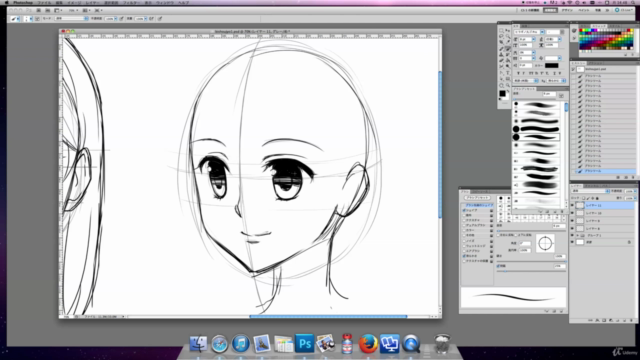Viewport: 640px width, 360px height.
Task: Click the layer style fx icon
Action: 597,320
